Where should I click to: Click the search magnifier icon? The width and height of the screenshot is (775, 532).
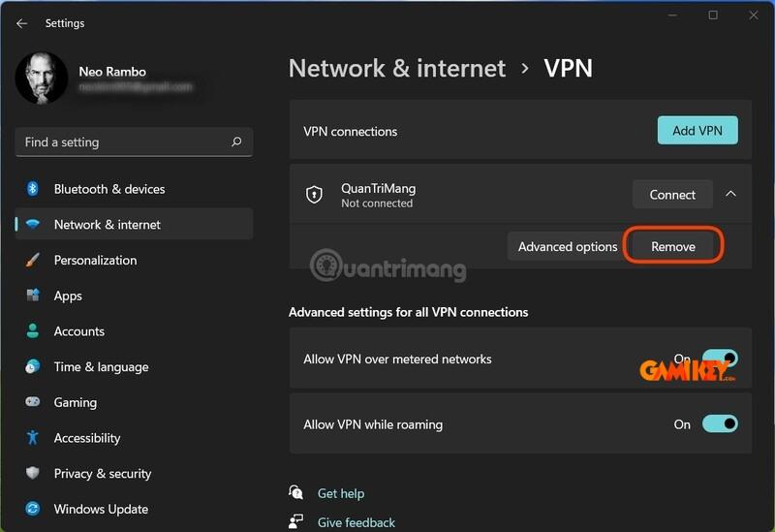pos(236,141)
